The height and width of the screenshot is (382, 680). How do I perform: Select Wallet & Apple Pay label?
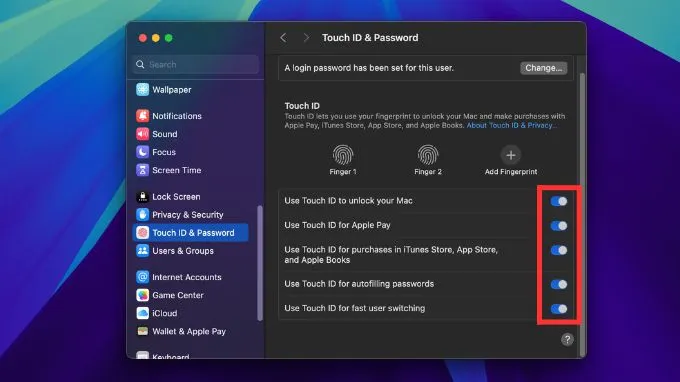(189, 331)
